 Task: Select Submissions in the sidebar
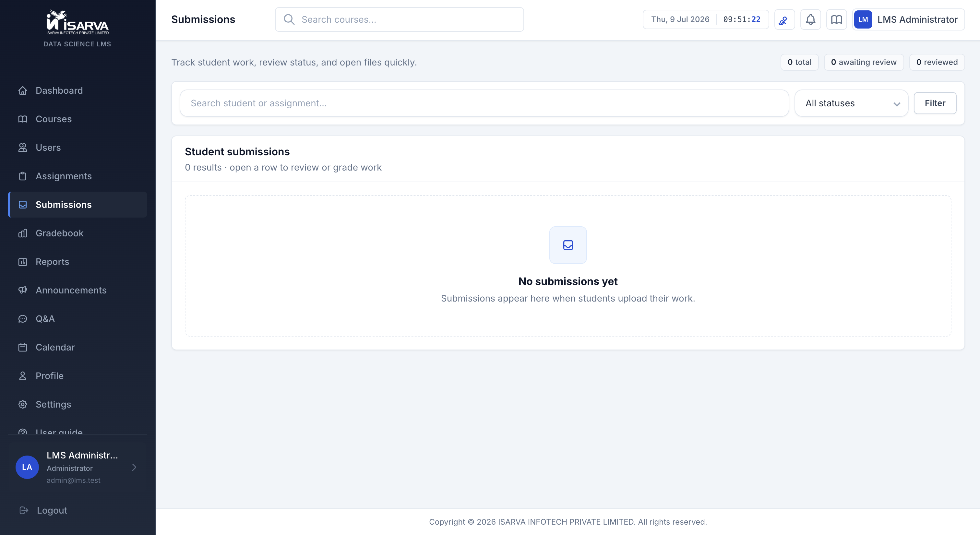coord(78,205)
